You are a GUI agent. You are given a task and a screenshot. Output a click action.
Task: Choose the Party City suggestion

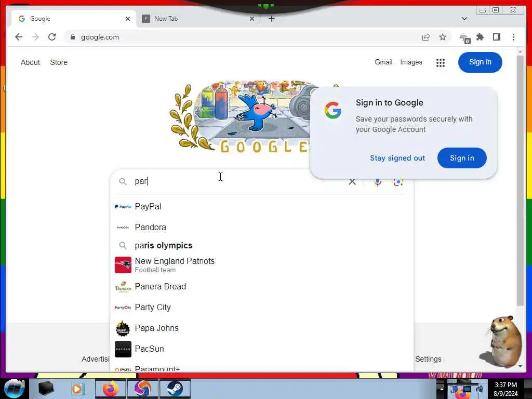coord(262,308)
